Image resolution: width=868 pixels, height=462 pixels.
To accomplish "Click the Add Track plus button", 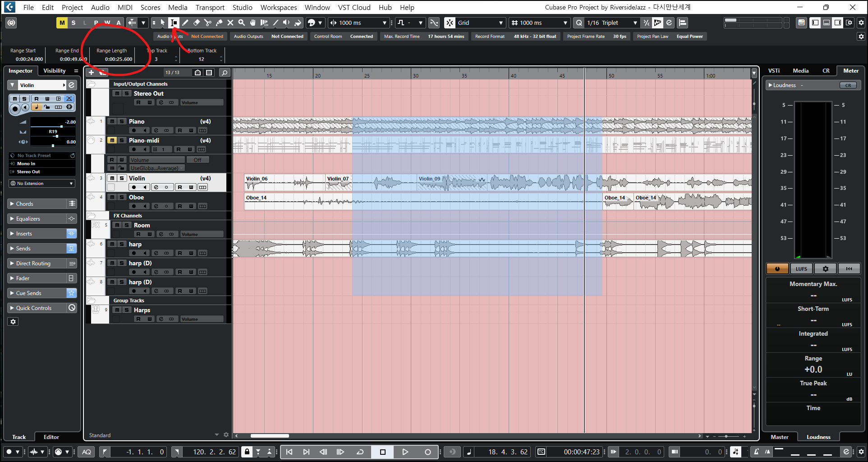I will [91, 73].
